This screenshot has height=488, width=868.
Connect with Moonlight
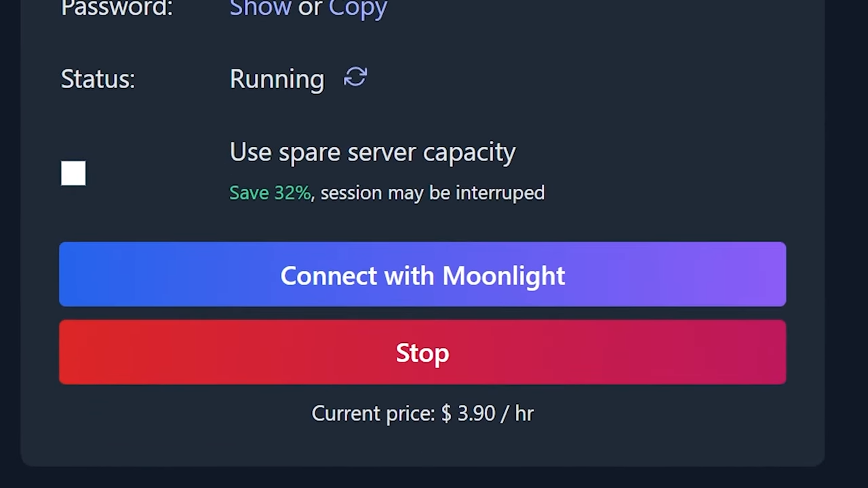pyautogui.click(x=422, y=274)
